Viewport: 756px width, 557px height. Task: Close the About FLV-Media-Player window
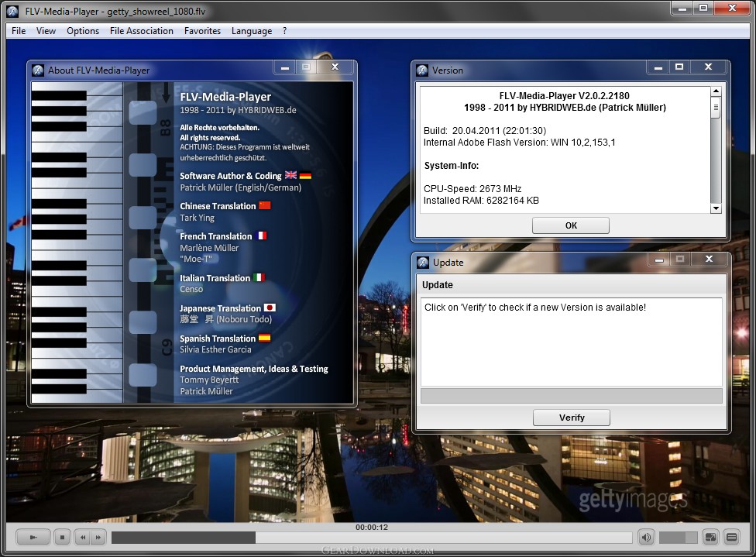coord(335,67)
